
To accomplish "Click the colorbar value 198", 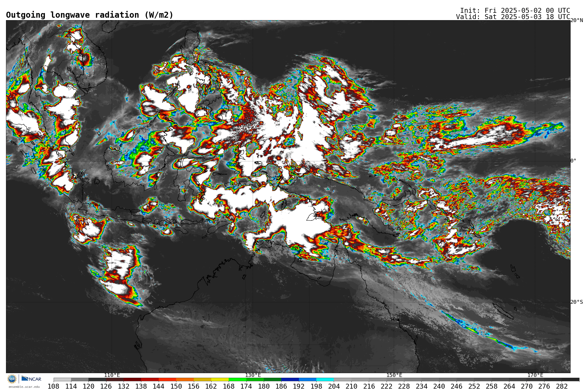I will pos(316,386).
